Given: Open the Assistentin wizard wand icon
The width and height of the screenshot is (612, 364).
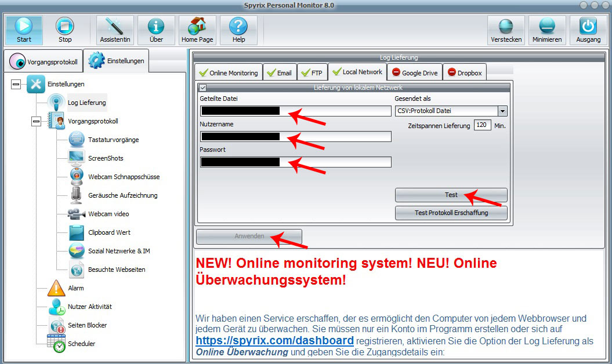Looking at the screenshot, I should [x=115, y=26].
